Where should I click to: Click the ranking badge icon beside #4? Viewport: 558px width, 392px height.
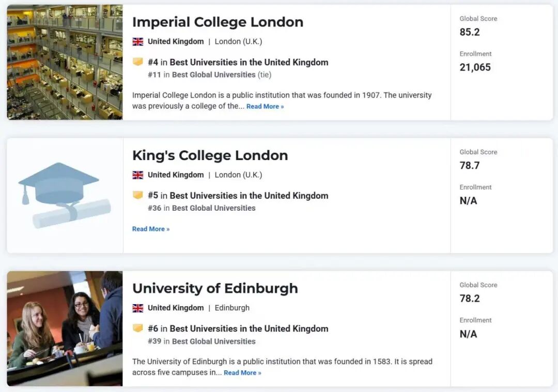(137, 62)
